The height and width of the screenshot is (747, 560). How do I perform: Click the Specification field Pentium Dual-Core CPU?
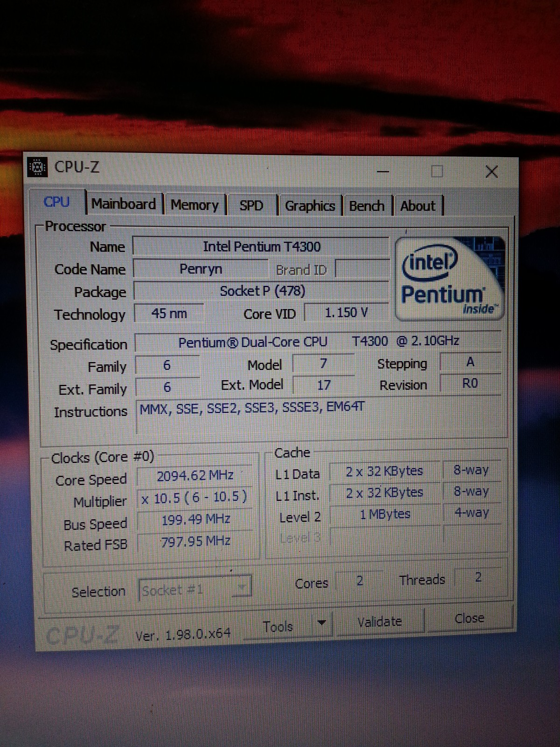[318, 341]
